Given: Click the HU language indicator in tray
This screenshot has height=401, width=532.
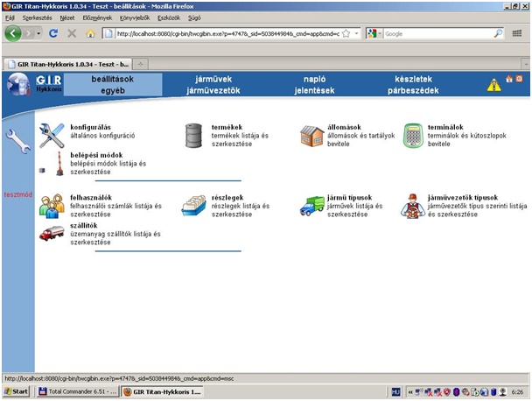Looking at the screenshot, I should pos(395,392).
